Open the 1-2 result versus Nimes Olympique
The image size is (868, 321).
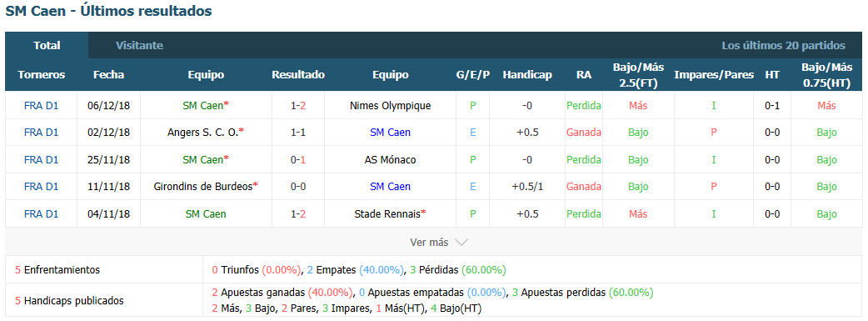298,105
